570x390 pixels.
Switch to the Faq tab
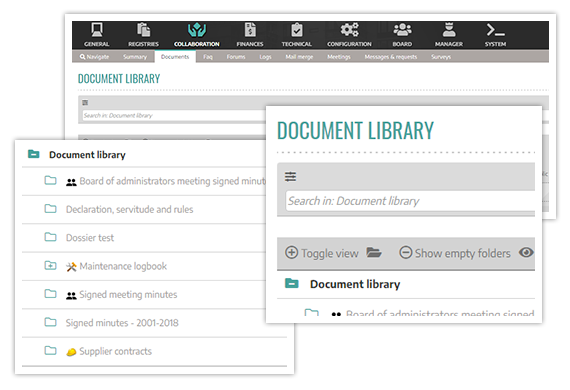point(208,57)
